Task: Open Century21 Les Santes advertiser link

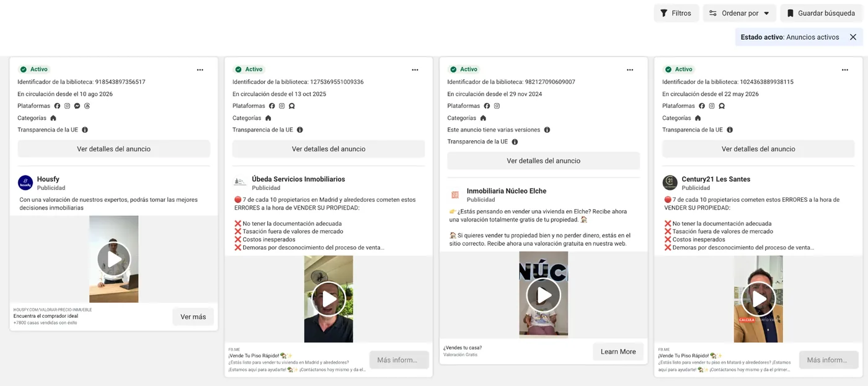Action: tap(716, 179)
